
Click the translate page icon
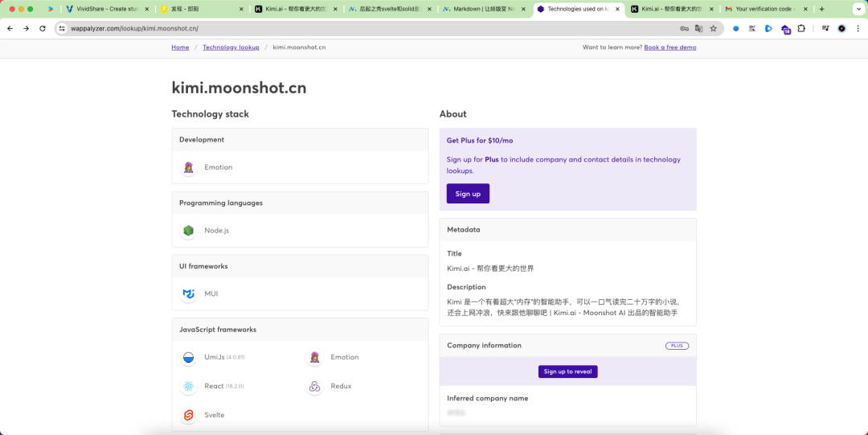click(698, 28)
